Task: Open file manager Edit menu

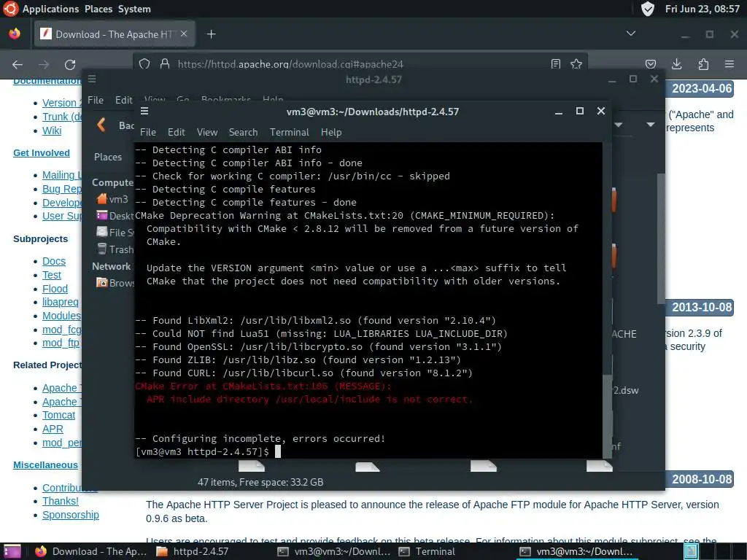Action: 123,100
